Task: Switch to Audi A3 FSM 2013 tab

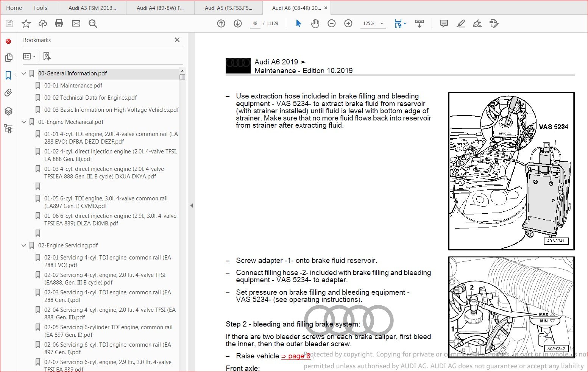Action: [x=92, y=8]
